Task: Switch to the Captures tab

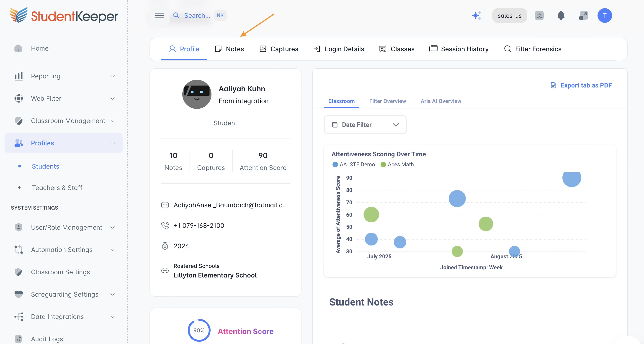Action: 279,49
